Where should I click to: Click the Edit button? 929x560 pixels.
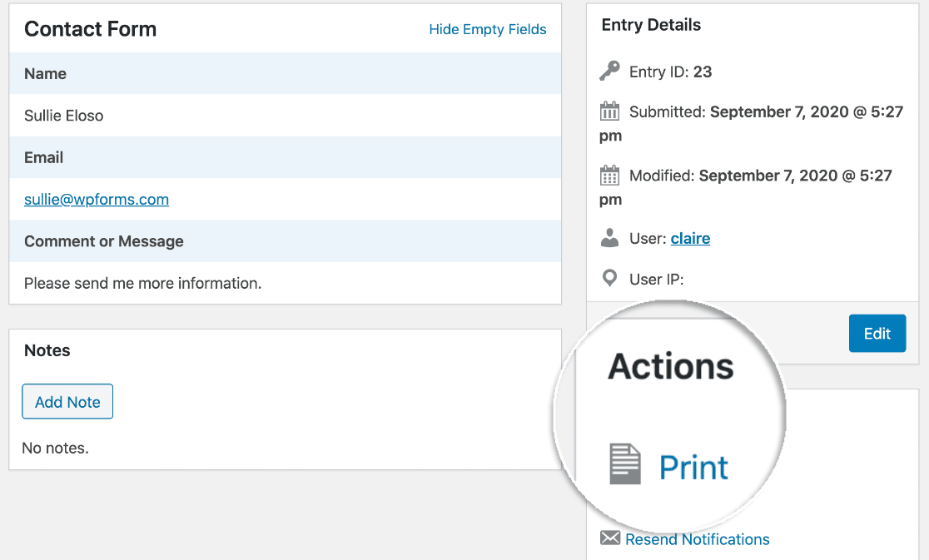(877, 334)
